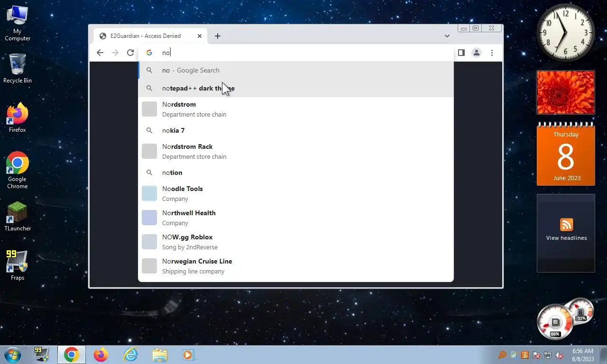Click View headlines in the feed gadget
This screenshot has height=364, width=607.
566,238
